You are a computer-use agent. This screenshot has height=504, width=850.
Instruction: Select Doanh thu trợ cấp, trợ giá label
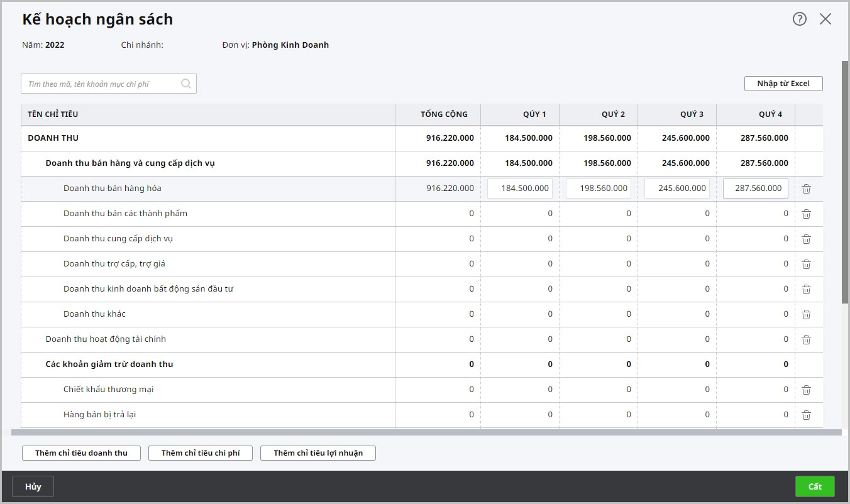tap(114, 264)
